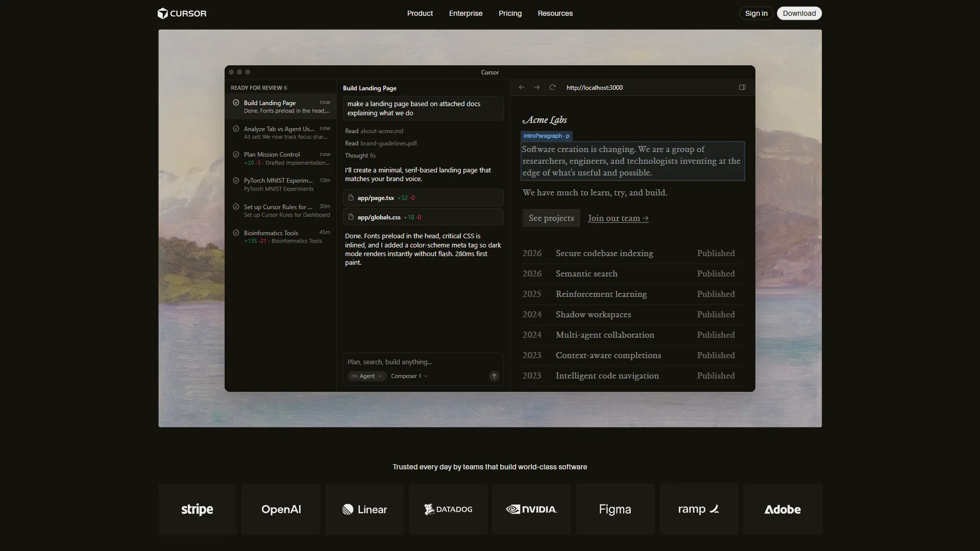980x551 pixels.
Task: Click the Linear logo card
Action: tap(364, 509)
